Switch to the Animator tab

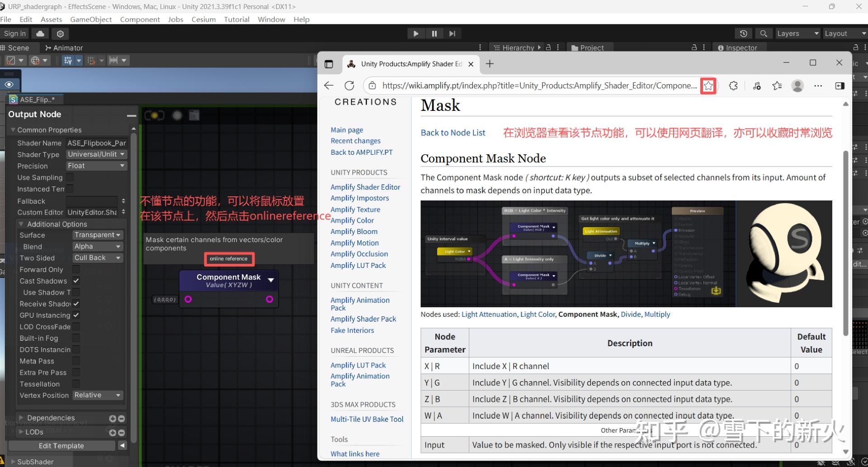(x=64, y=48)
